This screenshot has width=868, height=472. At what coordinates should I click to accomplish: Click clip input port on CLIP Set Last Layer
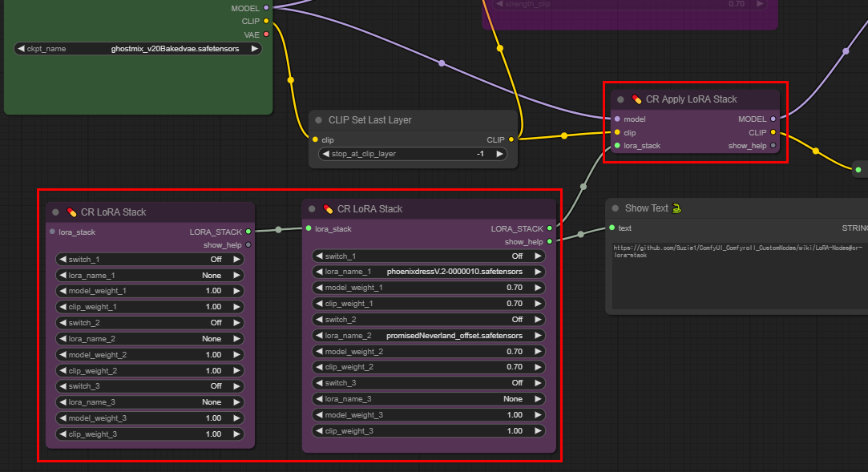pyautogui.click(x=315, y=139)
